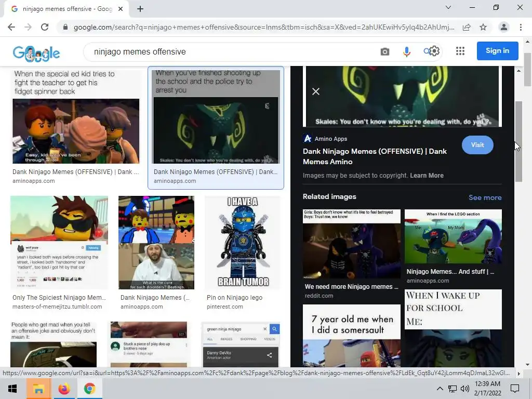Screen dimensions: 532x399
Task: Go back using the browser back arrow
Action: click(11, 27)
